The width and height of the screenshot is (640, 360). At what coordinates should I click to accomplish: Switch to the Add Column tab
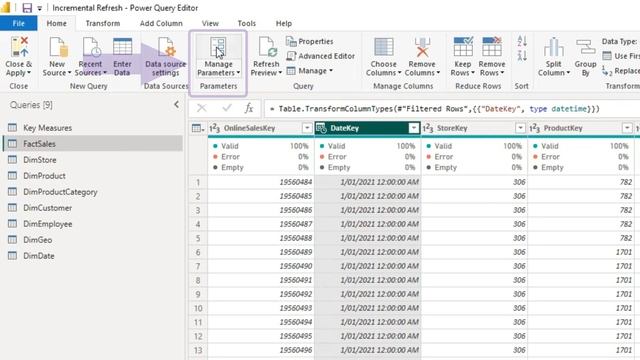click(x=161, y=23)
